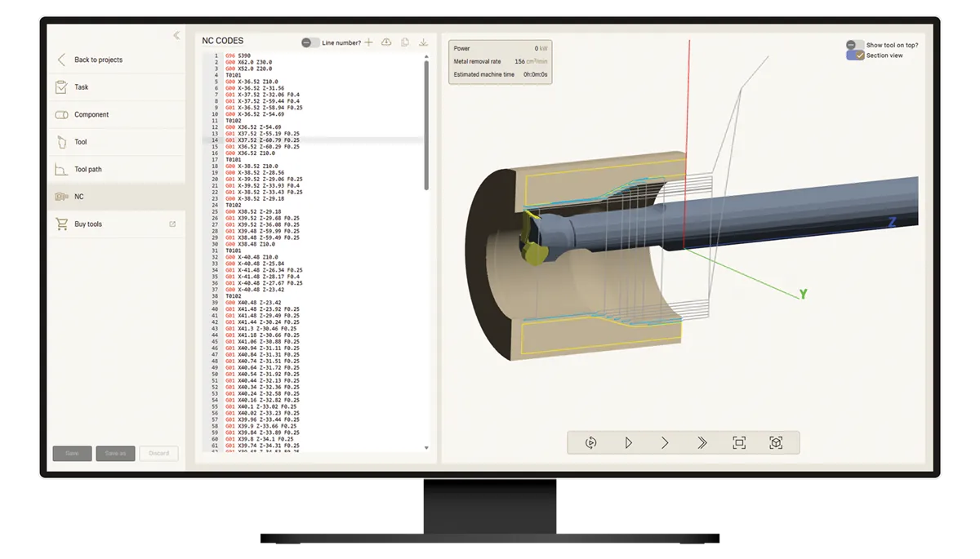Turn on Show tool on top toggle
This screenshot has height=559, width=980.
855,45
